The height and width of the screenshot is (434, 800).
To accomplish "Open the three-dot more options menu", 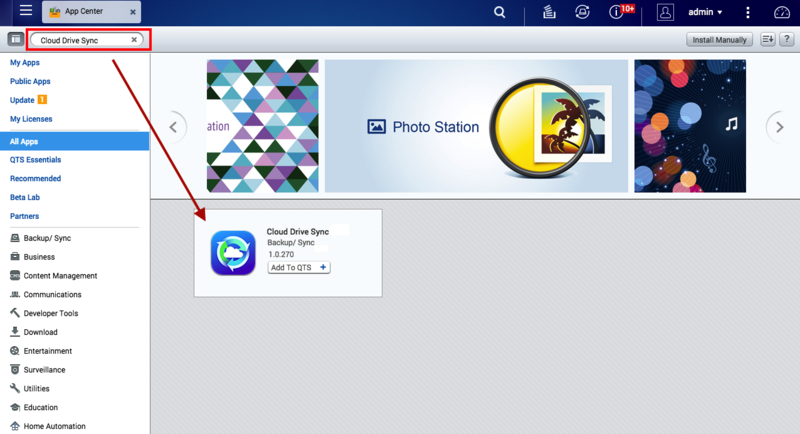I will [748, 12].
